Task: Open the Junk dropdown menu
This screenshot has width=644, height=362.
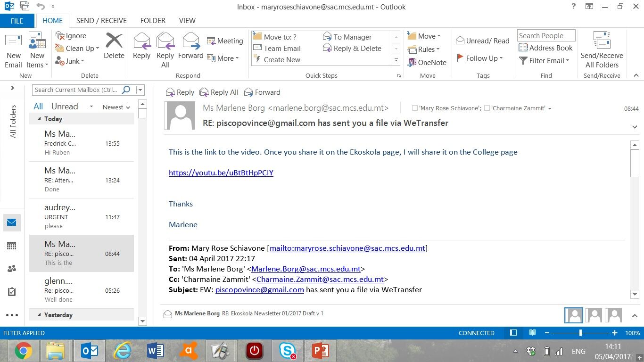Action: 69,61
